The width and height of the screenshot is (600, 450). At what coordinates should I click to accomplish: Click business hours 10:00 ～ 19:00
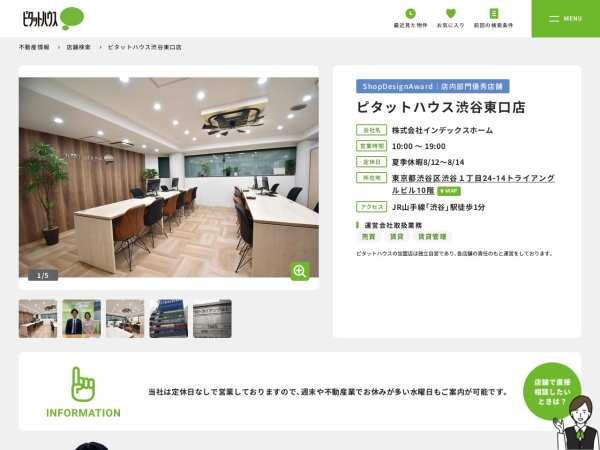419,146
